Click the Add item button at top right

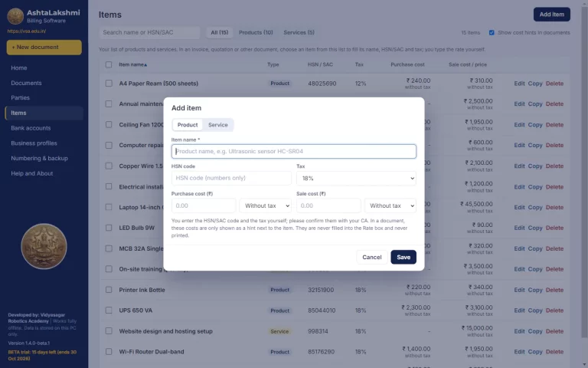(551, 15)
